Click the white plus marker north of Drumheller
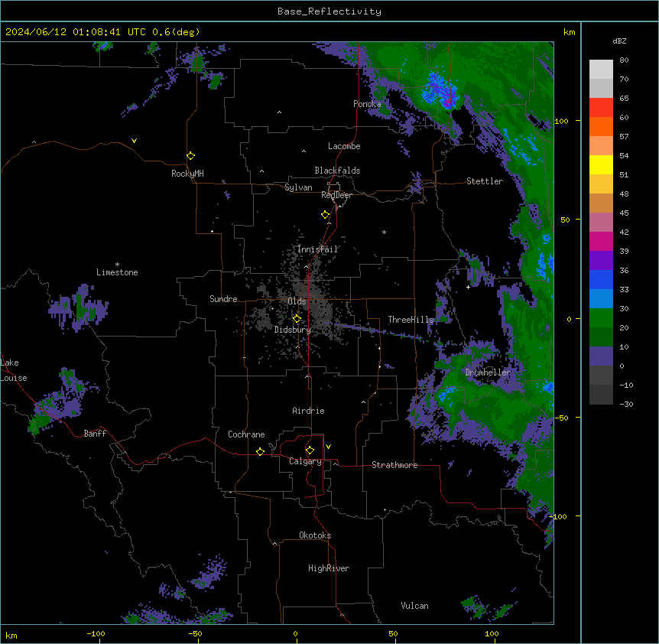 click(468, 287)
